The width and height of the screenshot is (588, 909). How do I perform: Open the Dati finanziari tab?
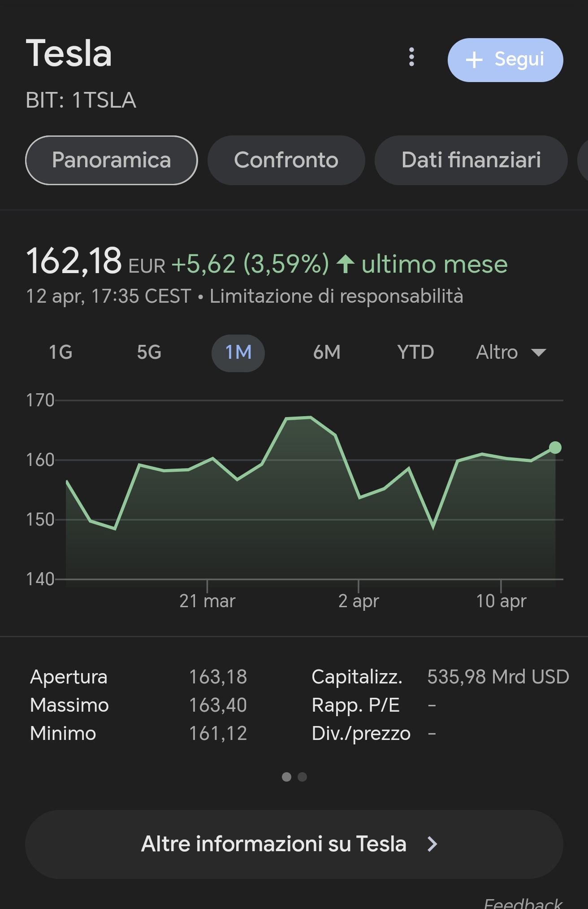point(471,160)
